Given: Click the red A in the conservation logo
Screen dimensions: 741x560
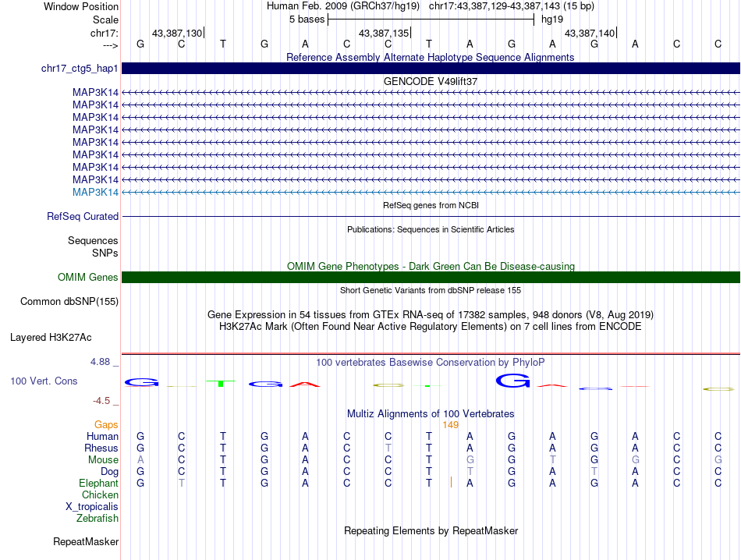Looking at the screenshot, I should pos(305,385).
